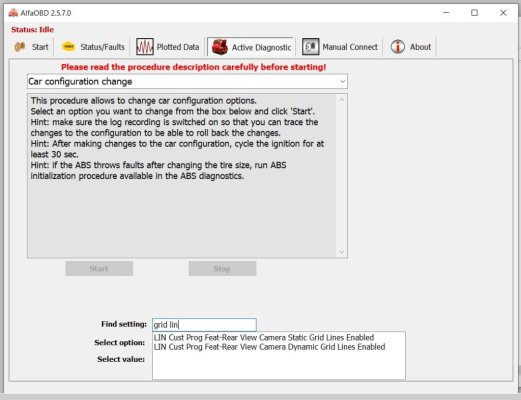Image resolution: width=521 pixels, height=400 pixels.
Task: Click the Start tab icon
Action: (x=20, y=47)
